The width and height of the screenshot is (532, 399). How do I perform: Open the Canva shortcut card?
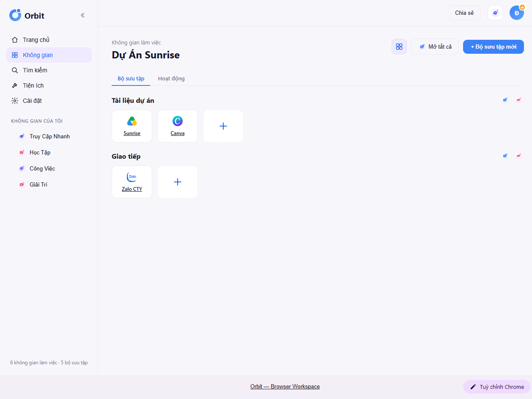tap(178, 126)
